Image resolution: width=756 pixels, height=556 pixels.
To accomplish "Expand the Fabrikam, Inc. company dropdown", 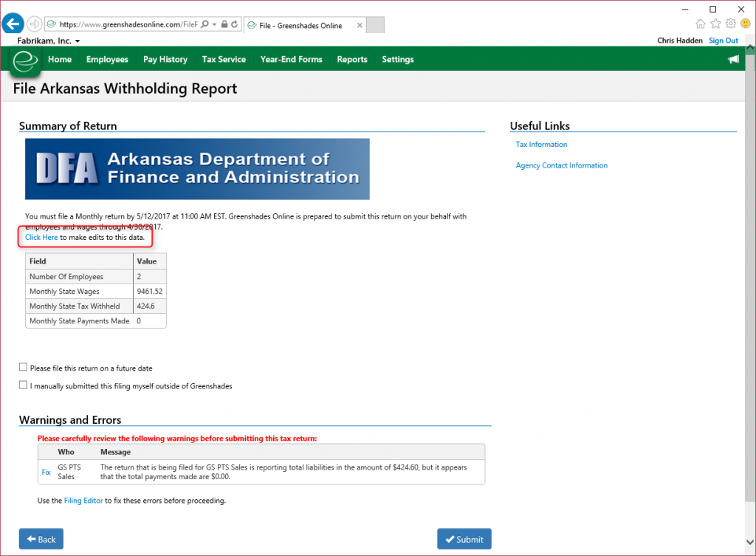I will [48, 41].
